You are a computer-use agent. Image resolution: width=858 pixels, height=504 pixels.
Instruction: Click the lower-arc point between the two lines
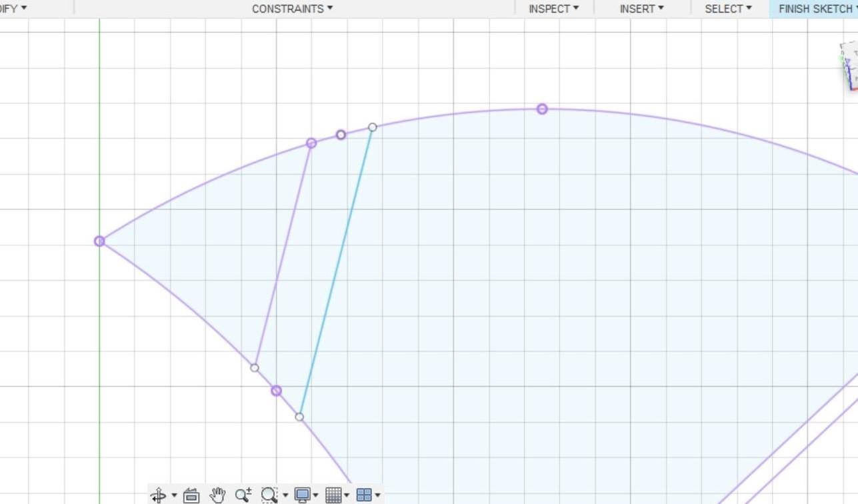pyautogui.click(x=277, y=391)
